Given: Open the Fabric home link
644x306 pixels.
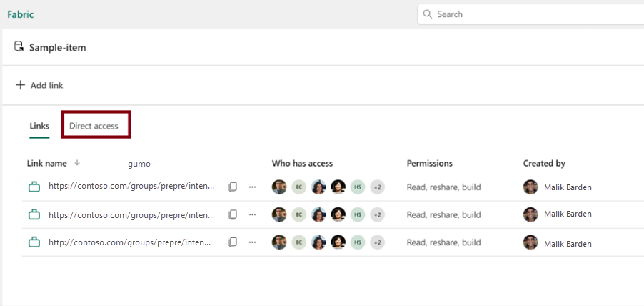Looking at the screenshot, I should [20, 14].
